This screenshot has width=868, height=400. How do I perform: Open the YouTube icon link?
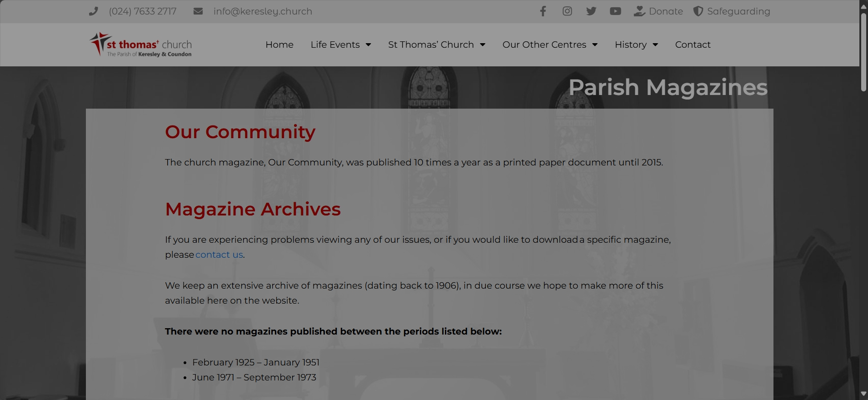[x=615, y=11]
